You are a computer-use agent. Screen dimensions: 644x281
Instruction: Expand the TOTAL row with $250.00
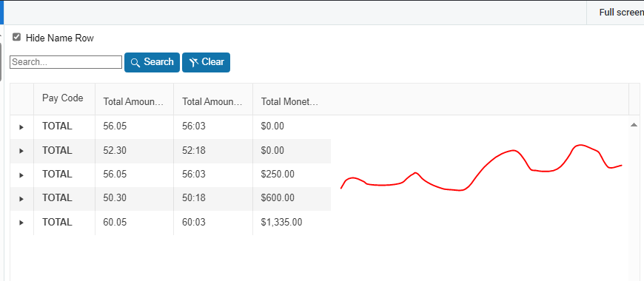21,175
